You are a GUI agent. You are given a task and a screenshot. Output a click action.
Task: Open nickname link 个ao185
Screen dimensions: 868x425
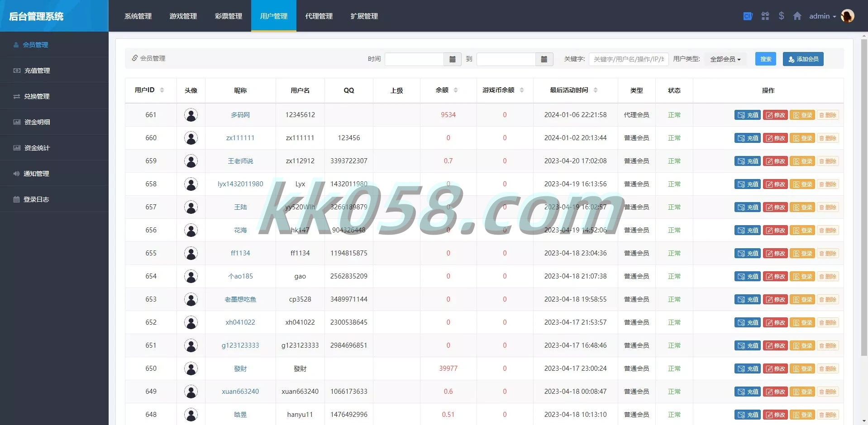click(x=240, y=276)
